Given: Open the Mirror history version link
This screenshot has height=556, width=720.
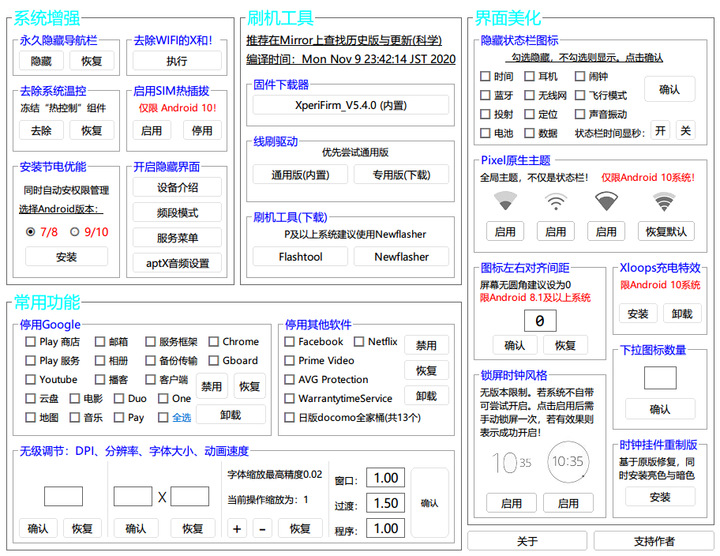Looking at the screenshot, I should coord(344,40).
